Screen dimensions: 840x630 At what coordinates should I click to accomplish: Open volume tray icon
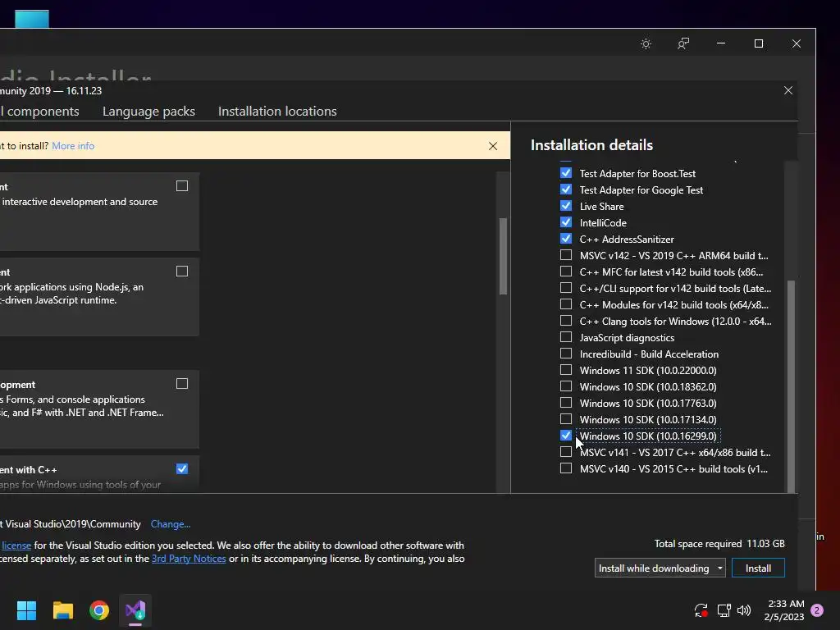(744, 610)
